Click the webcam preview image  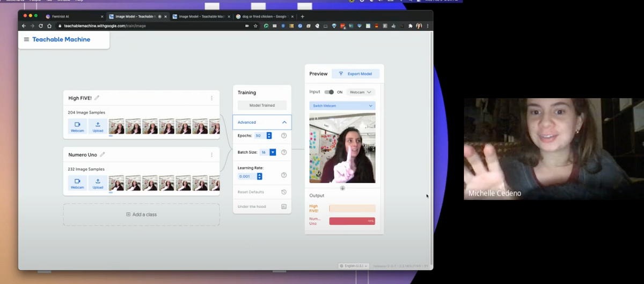pyautogui.click(x=342, y=148)
